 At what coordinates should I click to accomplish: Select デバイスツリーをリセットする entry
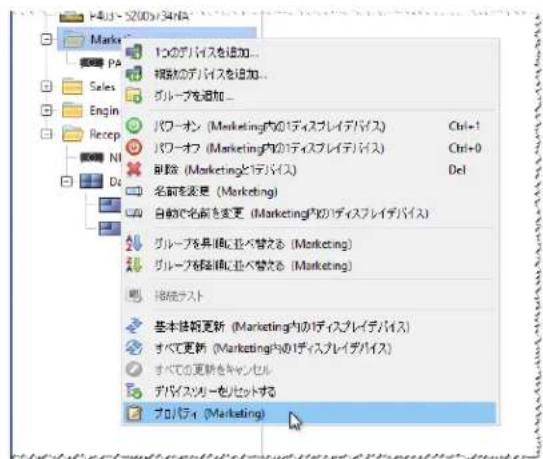310,391
